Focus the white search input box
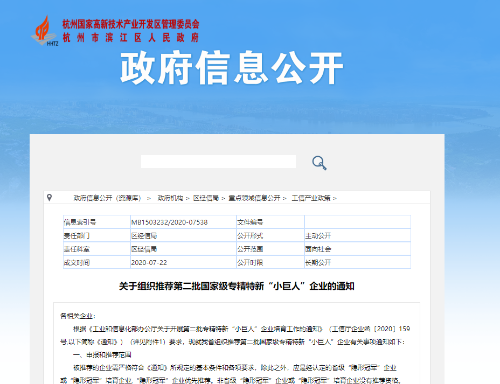Screen dimensions: 500x384 (x=218, y=161)
